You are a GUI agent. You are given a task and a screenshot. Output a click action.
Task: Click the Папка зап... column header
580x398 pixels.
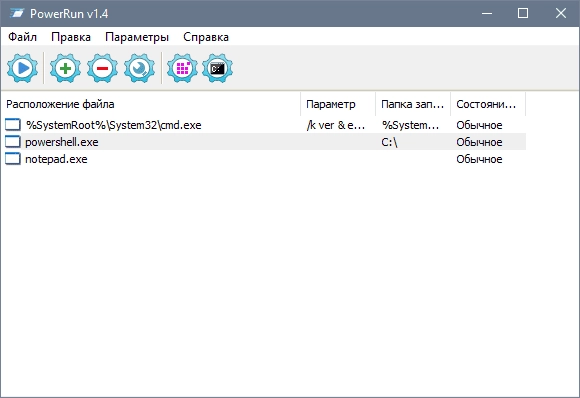click(x=413, y=104)
